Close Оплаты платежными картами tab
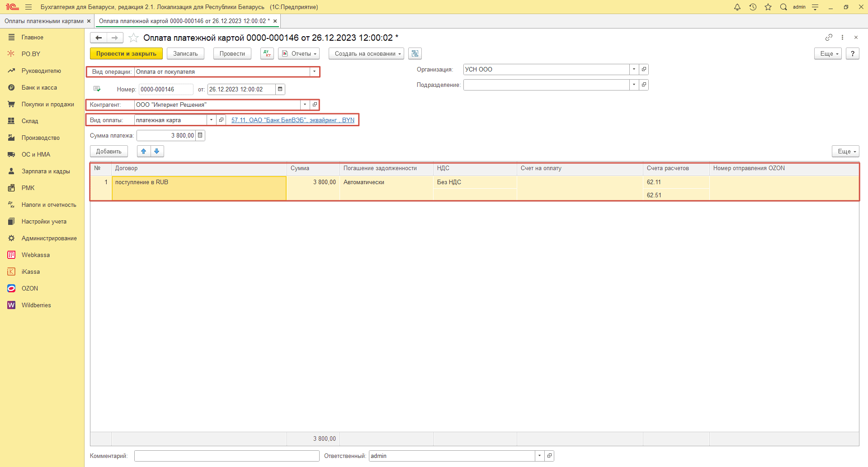The width and height of the screenshot is (868, 467). [89, 21]
